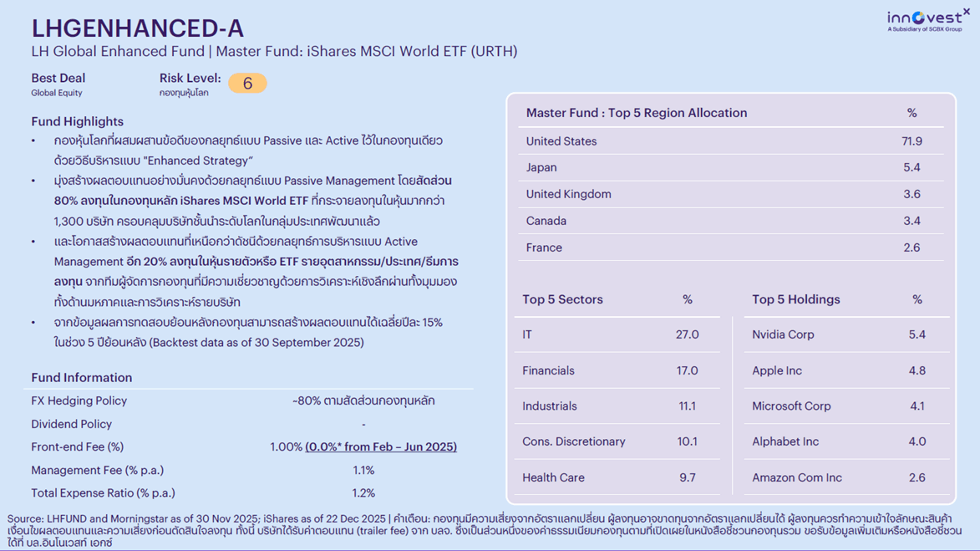The width and height of the screenshot is (980, 551).
Task: Click the Total Expense Ratio label
Action: click(103, 493)
